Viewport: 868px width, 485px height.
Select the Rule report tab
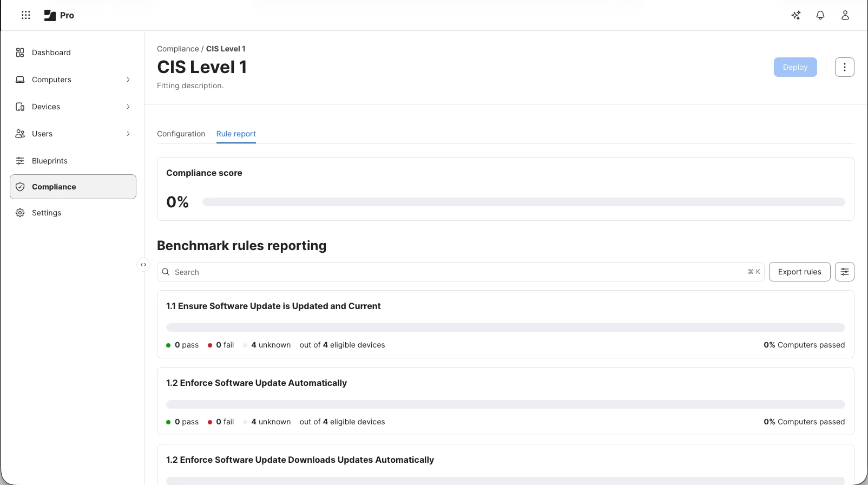236,134
